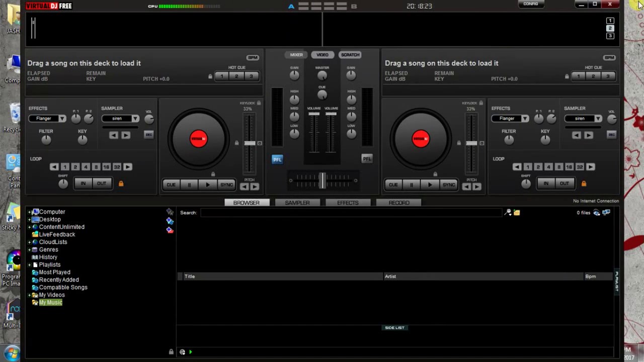Screen dimensions: 644x362
Task: Click the add filter folder red plus icon
Action: click(x=170, y=230)
